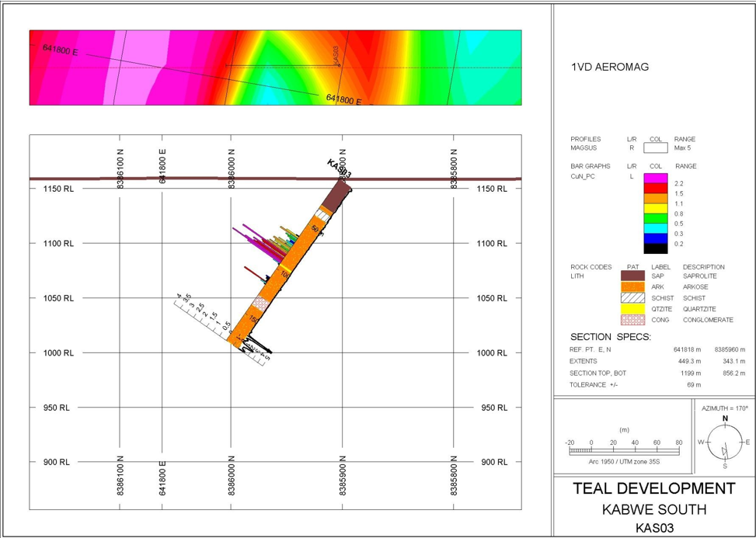Select the green CuN_PC legend swatch
This screenshot has height=538, width=756.
pos(656,219)
